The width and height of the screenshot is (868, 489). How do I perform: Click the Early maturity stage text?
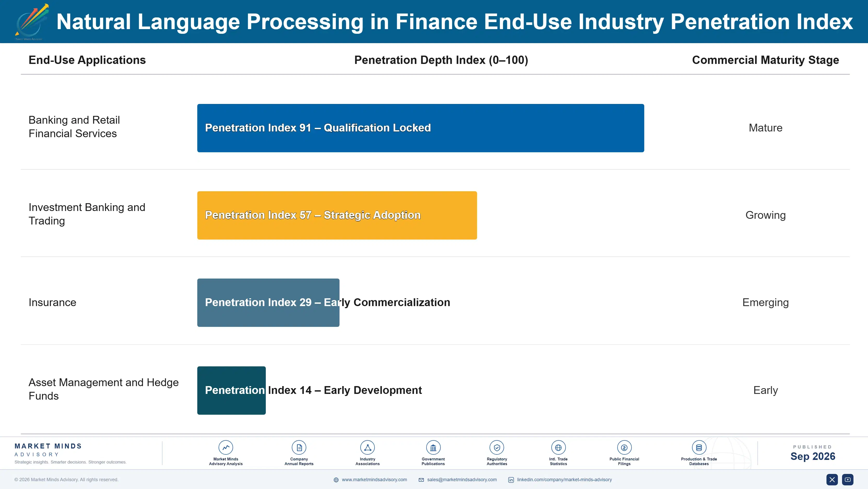765,390
